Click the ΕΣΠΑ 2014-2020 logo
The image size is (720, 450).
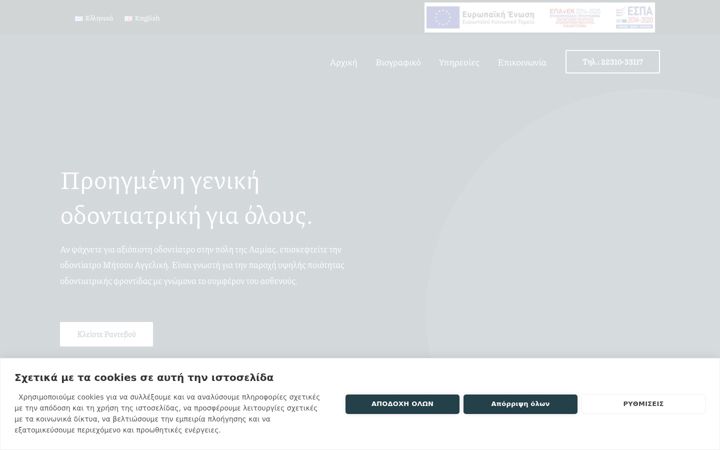tap(635, 17)
